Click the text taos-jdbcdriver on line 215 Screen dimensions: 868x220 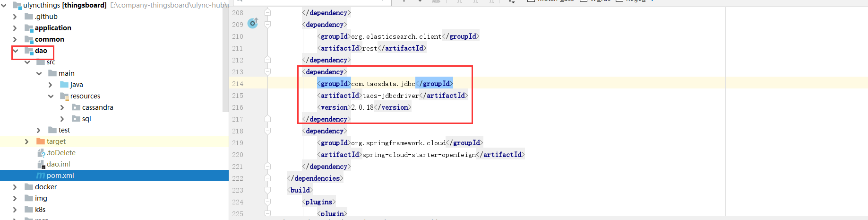point(391,96)
